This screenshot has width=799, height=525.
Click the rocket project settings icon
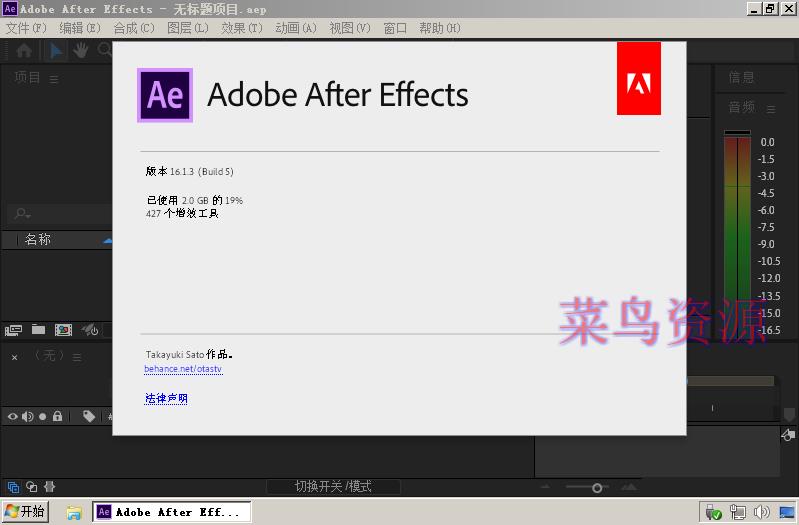click(90, 330)
